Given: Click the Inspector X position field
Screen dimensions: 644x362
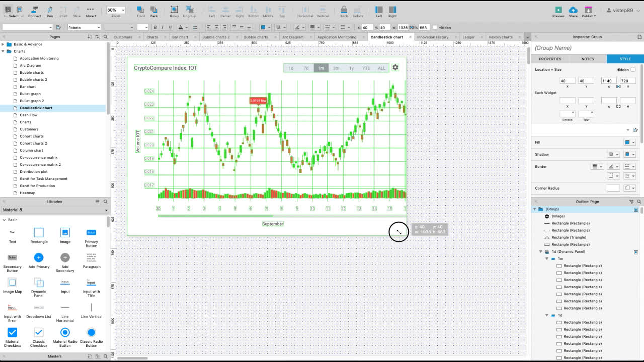Looking at the screenshot, I should coord(568,80).
